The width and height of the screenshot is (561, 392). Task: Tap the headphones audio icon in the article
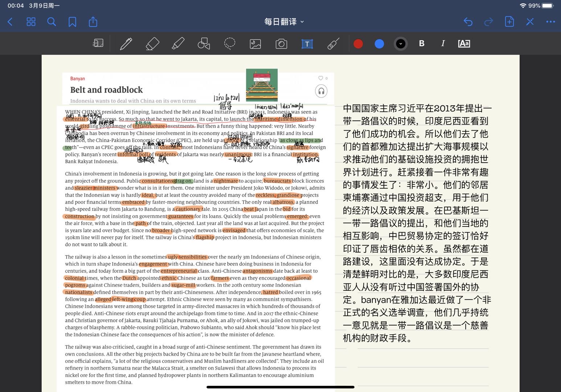[321, 91]
